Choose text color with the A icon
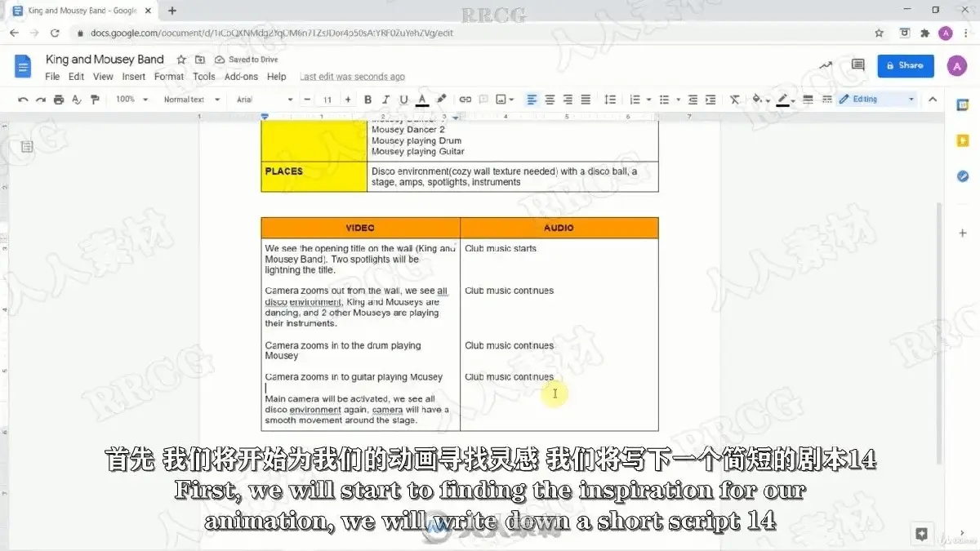The width and height of the screenshot is (980, 551). coord(422,100)
